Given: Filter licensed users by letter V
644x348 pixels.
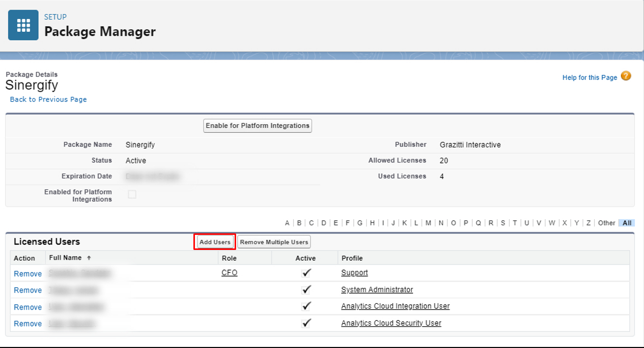Looking at the screenshot, I should click(539, 223).
